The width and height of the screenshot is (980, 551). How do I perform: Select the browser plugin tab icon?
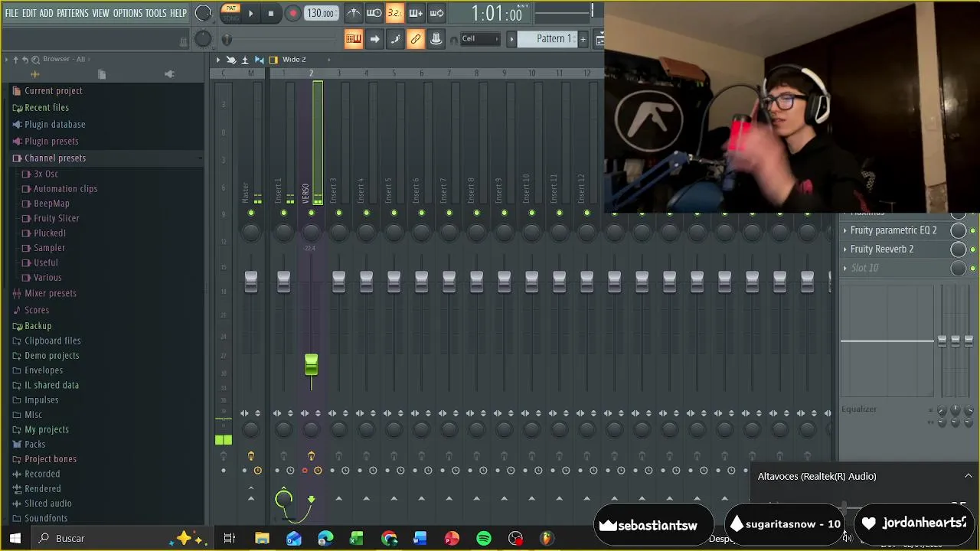169,74
